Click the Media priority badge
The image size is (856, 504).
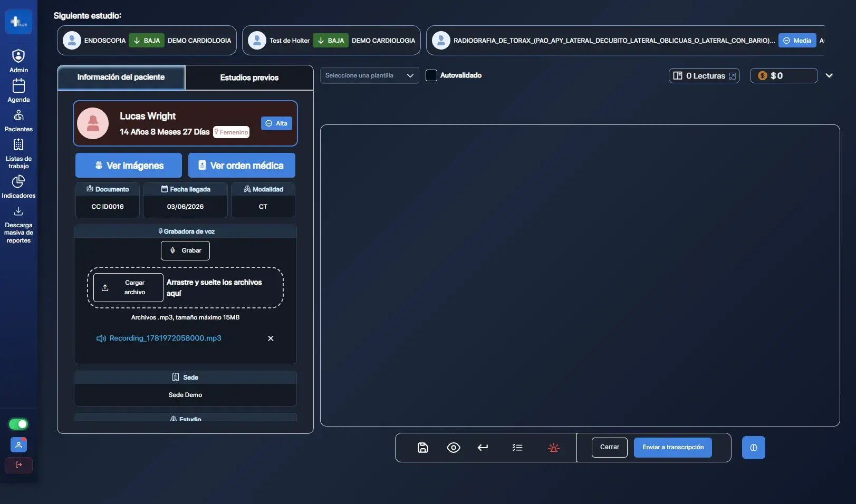pos(797,41)
